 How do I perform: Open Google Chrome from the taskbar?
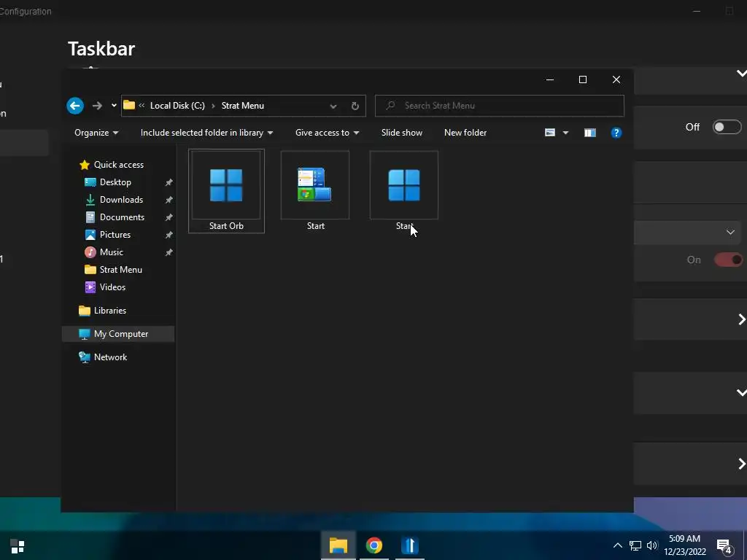tap(374, 545)
